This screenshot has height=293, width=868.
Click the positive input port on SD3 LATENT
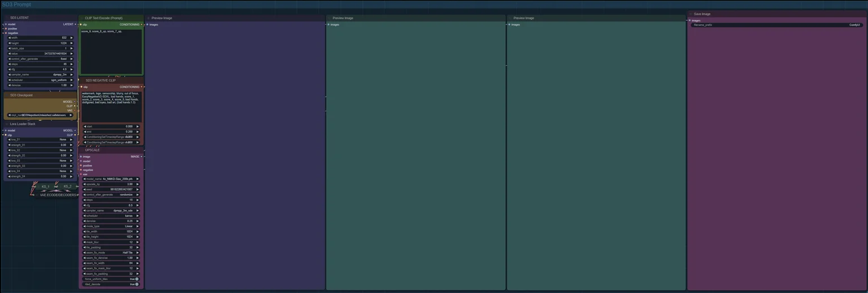[x=6, y=28]
